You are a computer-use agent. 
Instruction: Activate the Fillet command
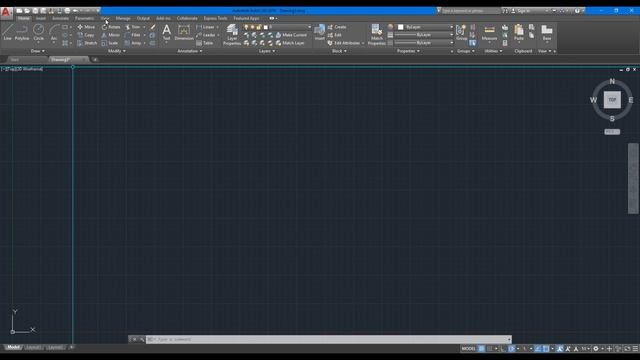(x=133, y=35)
